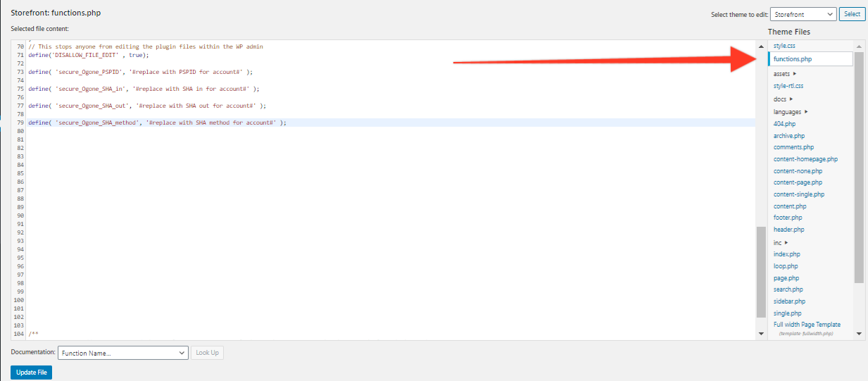Expand the docs folder
The height and width of the screenshot is (381, 868).
click(x=784, y=99)
